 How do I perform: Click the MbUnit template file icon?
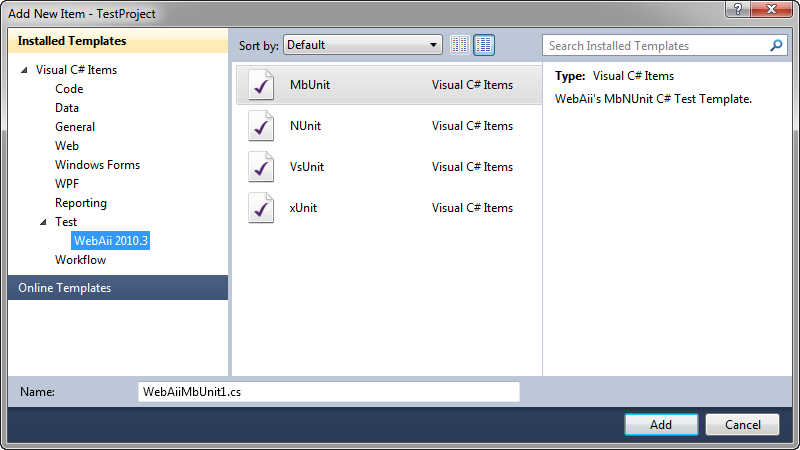[x=261, y=85]
